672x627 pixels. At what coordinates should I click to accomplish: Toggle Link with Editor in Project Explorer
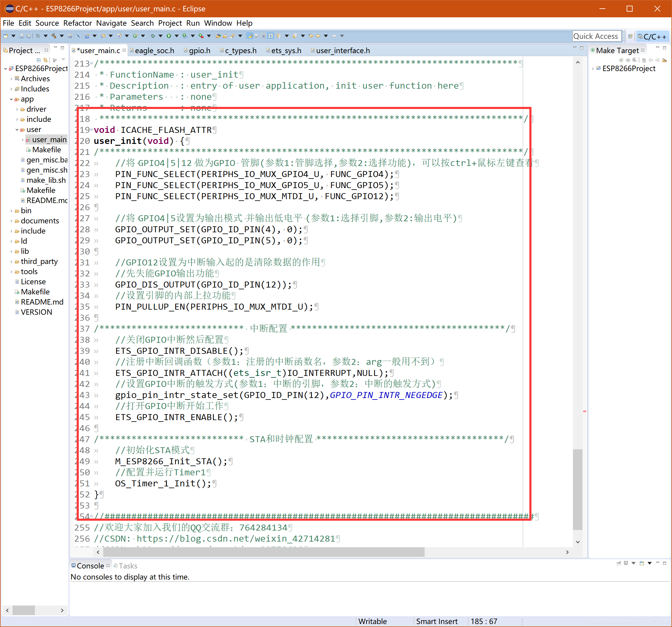coord(46,60)
